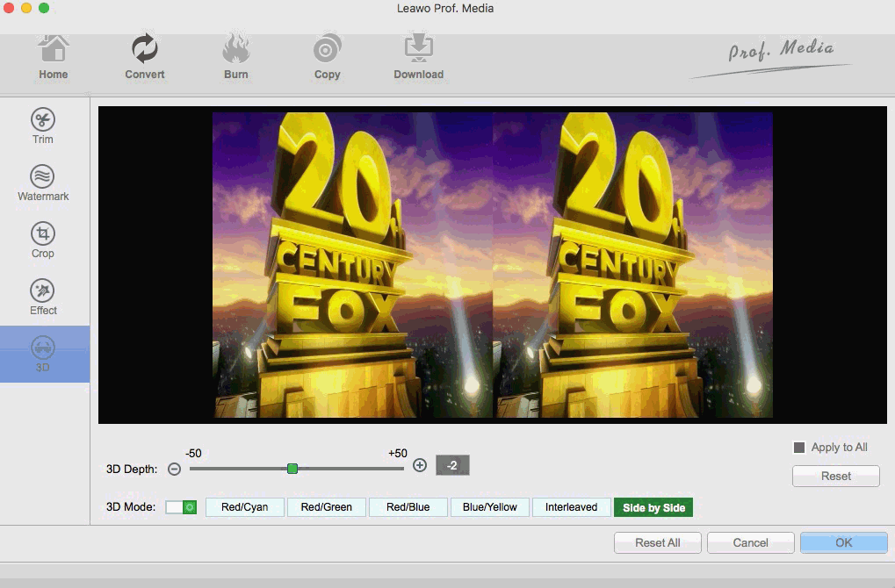This screenshot has width=895, height=588.
Task: Decrease 3D depth with minus icon
Action: point(175,469)
